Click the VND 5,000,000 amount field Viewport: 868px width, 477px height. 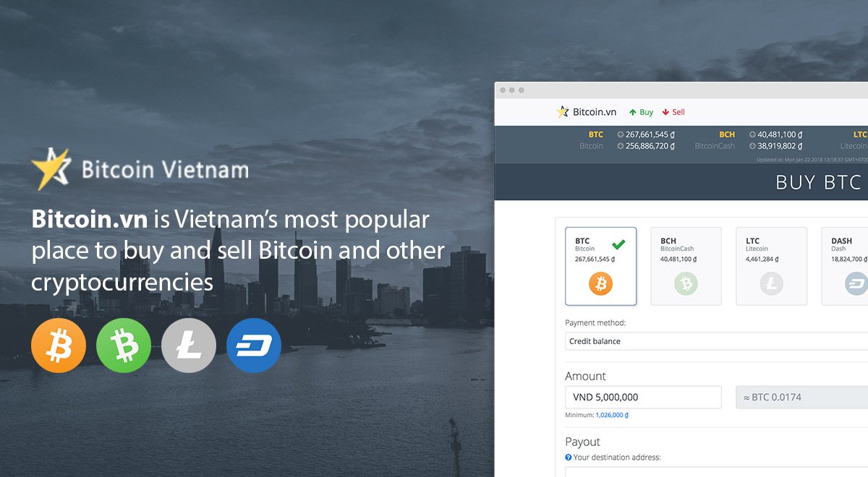click(x=643, y=397)
